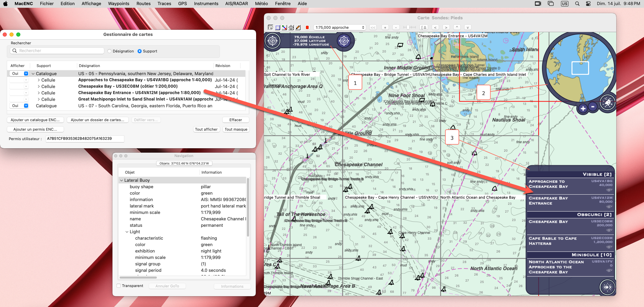Click Ajouter un catalogue ENC button
Screen dimensions: 644x307
(35, 120)
